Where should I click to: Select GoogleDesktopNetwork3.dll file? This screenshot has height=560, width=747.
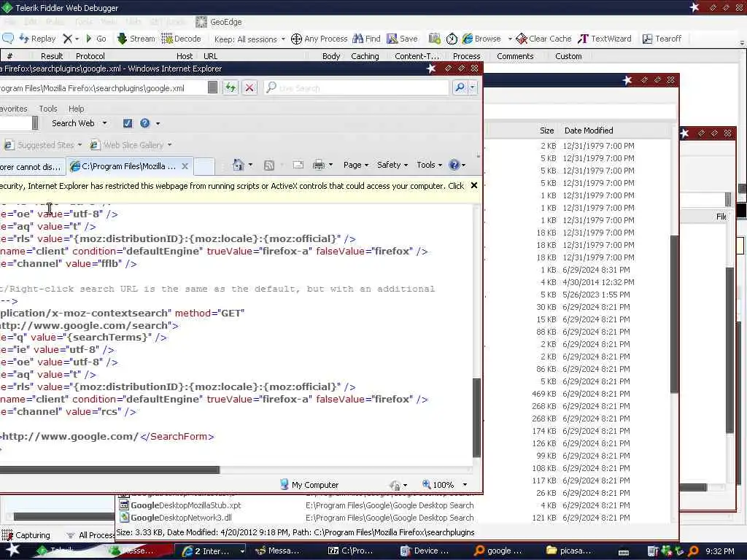181,518
